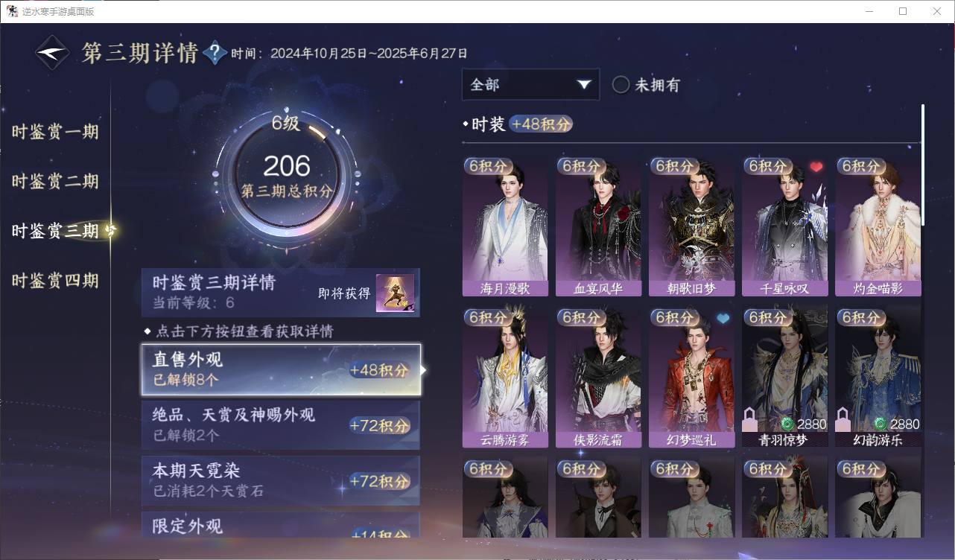Click the app logo in title bar
The height and width of the screenshot is (560, 955).
pyautogui.click(x=12, y=11)
